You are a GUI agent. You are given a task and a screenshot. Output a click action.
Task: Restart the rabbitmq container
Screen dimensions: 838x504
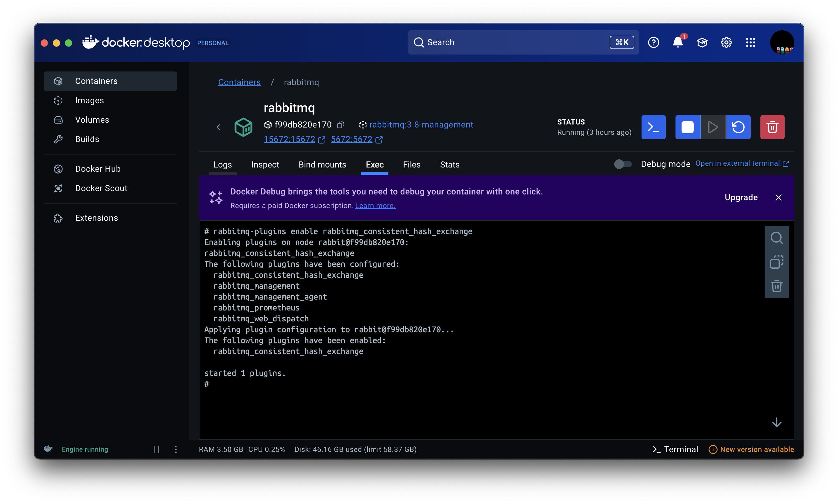click(x=738, y=127)
